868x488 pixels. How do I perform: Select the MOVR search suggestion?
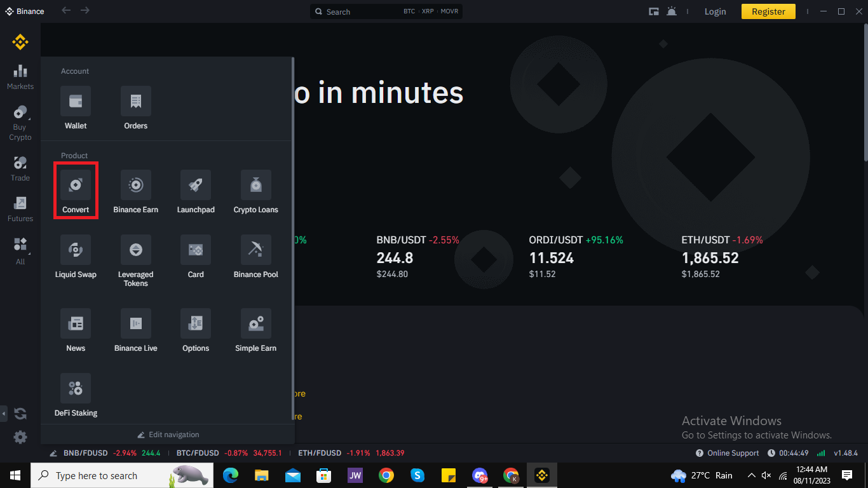coord(449,11)
